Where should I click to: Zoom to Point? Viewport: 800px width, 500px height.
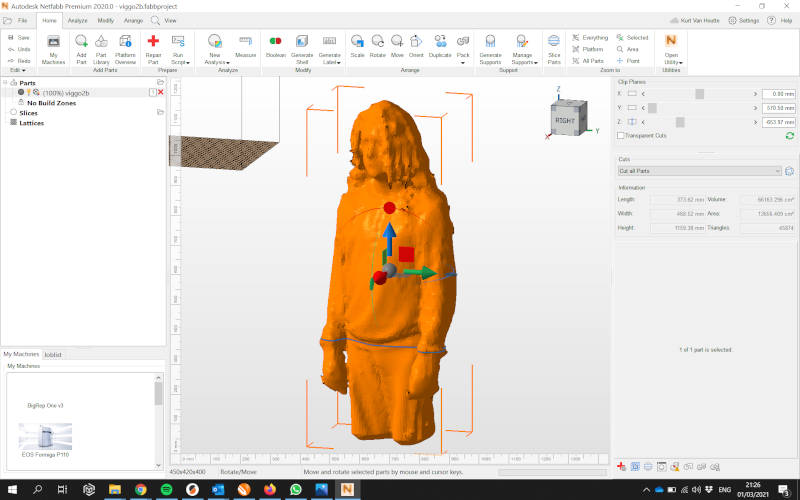coord(628,61)
